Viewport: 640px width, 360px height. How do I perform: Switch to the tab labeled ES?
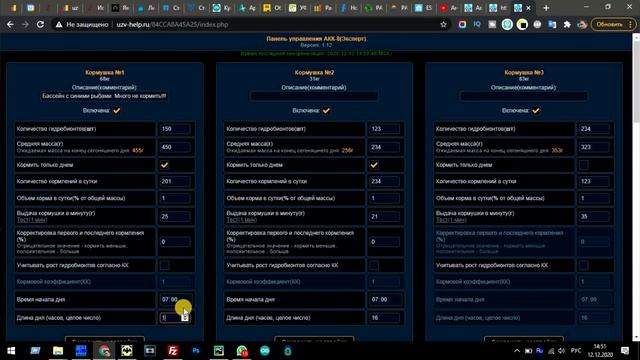424,8
